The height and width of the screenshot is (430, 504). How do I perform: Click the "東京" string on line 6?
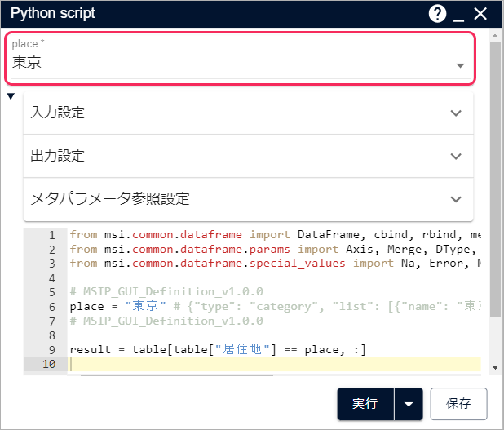145,306
